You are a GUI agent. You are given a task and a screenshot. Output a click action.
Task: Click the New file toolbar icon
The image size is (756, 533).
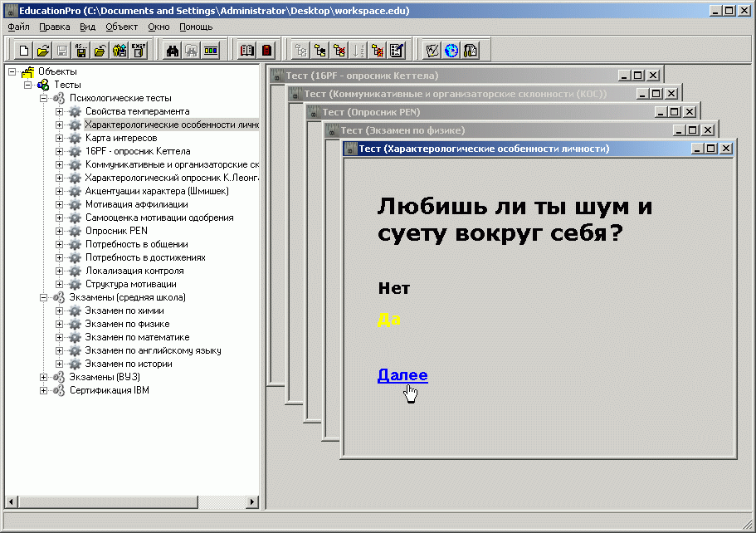(x=23, y=50)
